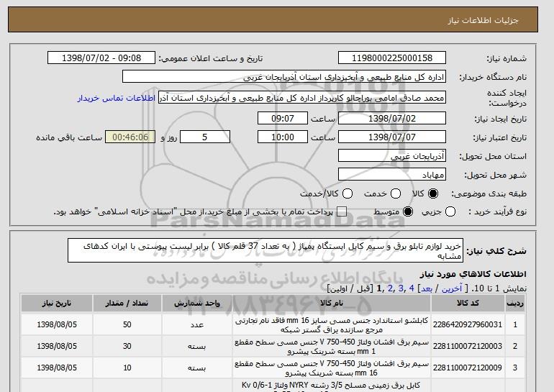Click the کابل برق زمینی NYRY item name
This screenshot has width=554, height=392.
point(332,387)
